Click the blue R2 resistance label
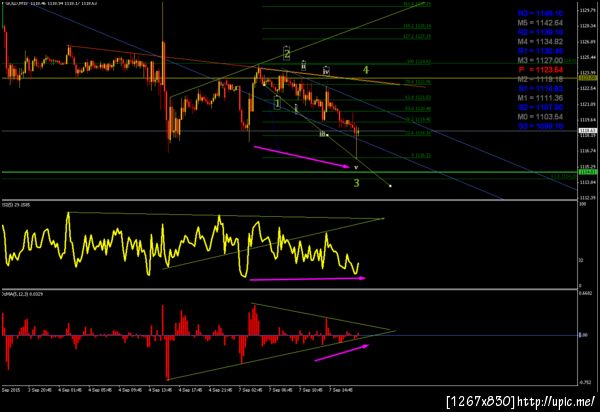Viewport: 600px width, 412px height. [540, 33]
